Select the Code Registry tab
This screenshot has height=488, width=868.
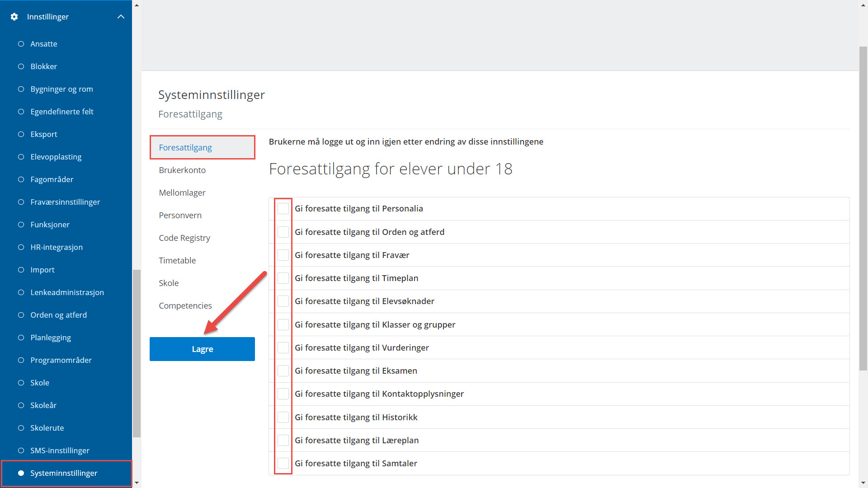[x=184, y=238]
